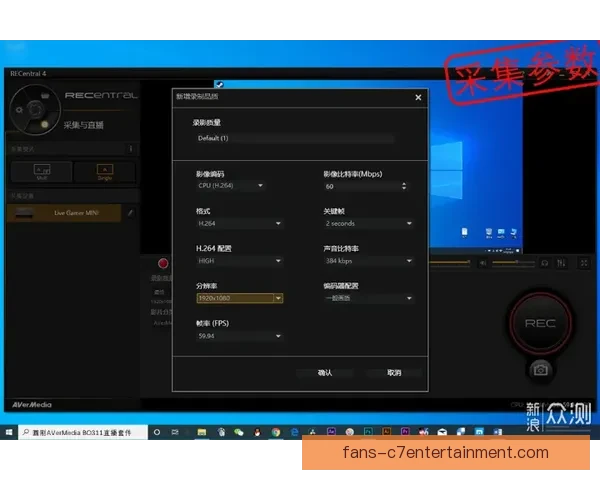Adjust the left audio level slider
600x480 pixels.
pos(450,262)
